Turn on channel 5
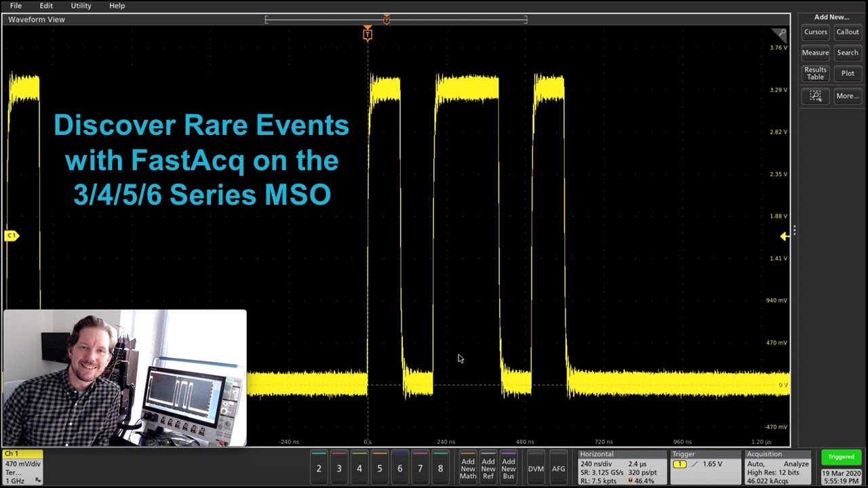Image resolution: width=868 pixels, height=488 pixels. [x=380, y=467]
